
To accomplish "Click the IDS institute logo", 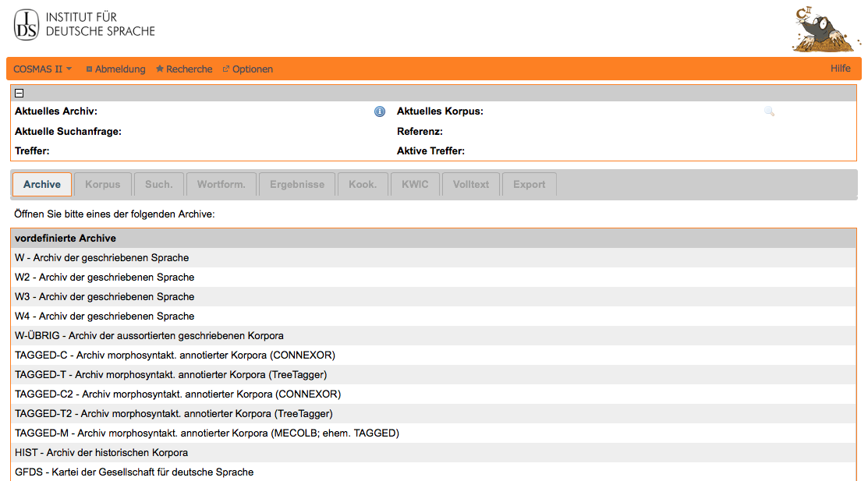I will pyautogui.click(x=84, y=24).
